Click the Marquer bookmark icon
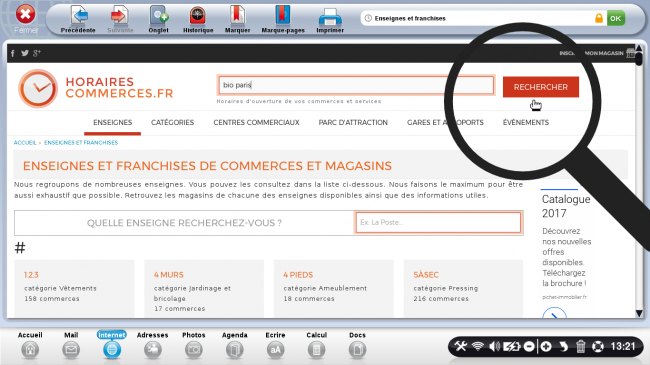This screenshot has width=650, height=365. click(x=237, y=15)
